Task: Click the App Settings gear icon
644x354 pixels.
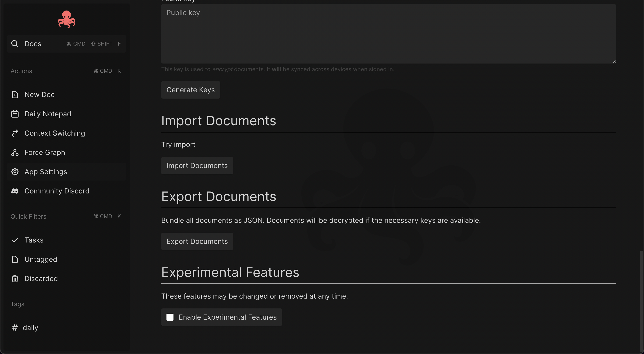Action: click(x=15, y=172)
